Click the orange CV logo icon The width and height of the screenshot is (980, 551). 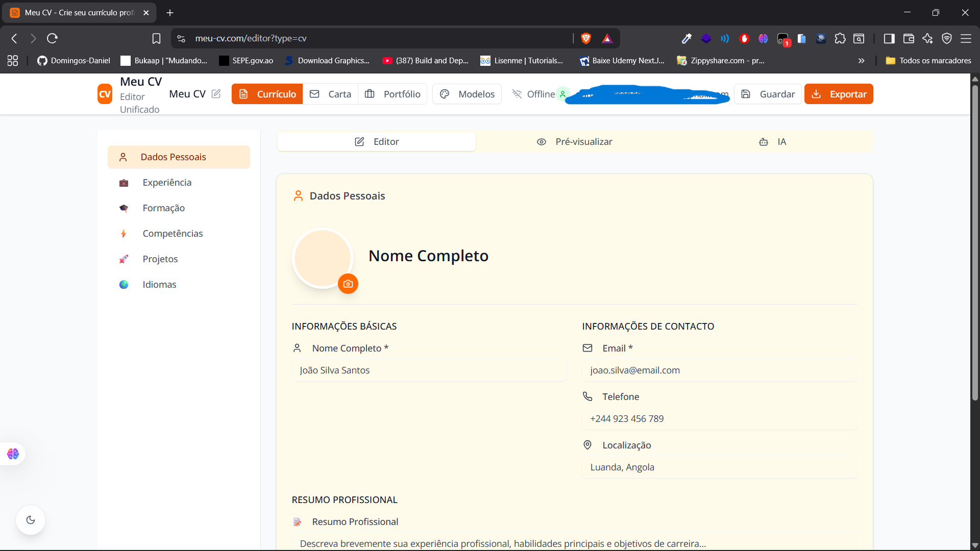click(105, 94)
